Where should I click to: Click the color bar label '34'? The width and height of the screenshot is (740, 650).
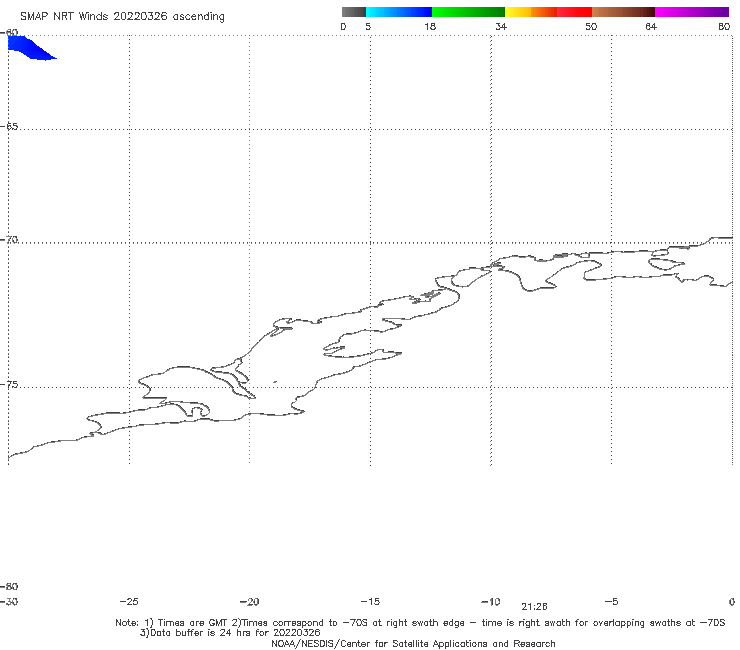tap(501, 26)
